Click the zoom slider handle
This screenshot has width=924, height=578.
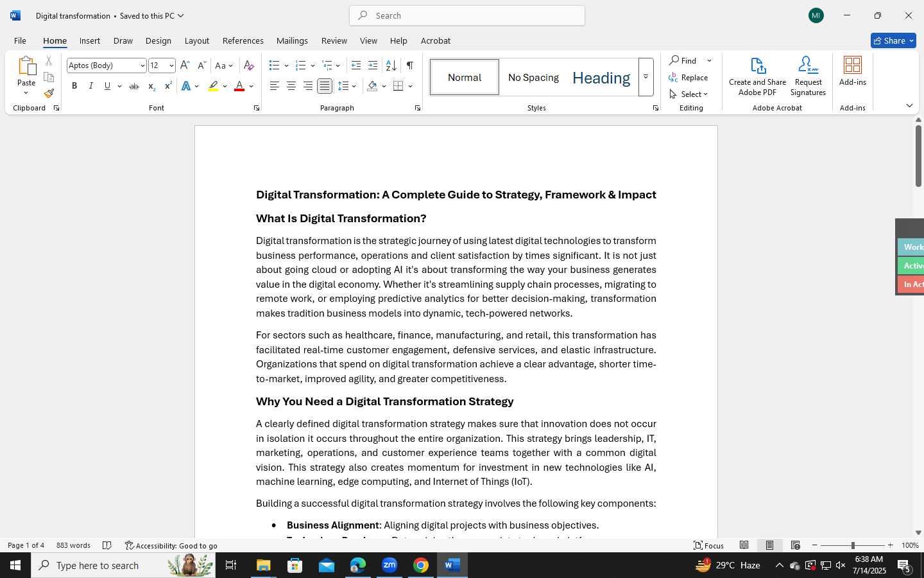click(853, 545)
